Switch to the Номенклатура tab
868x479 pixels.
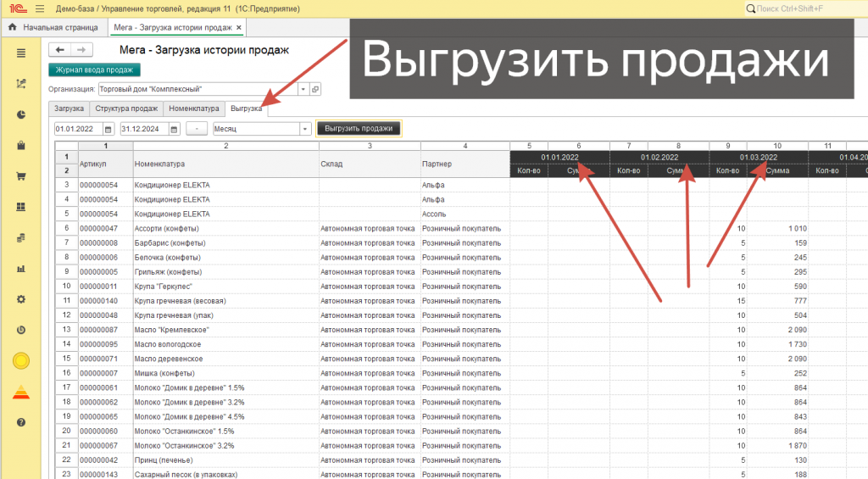point(194,109)
